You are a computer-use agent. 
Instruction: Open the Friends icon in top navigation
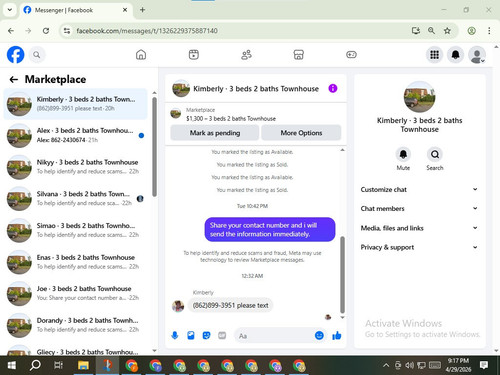pos(246,55)
